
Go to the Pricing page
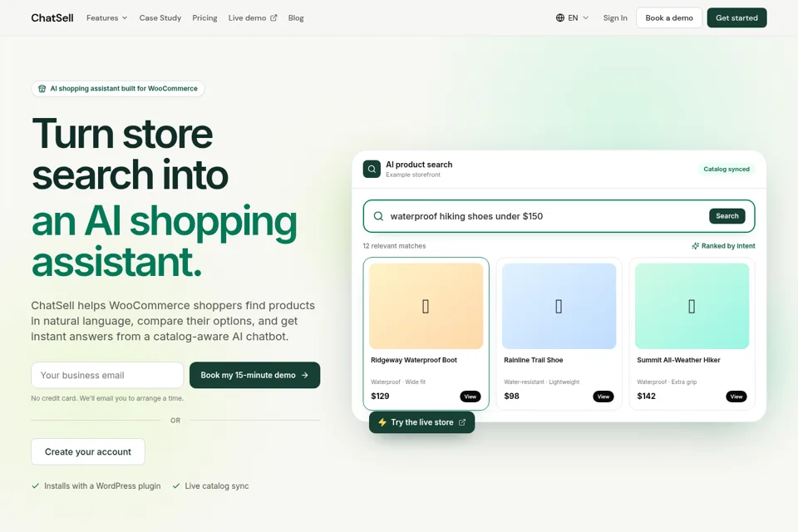204,17
